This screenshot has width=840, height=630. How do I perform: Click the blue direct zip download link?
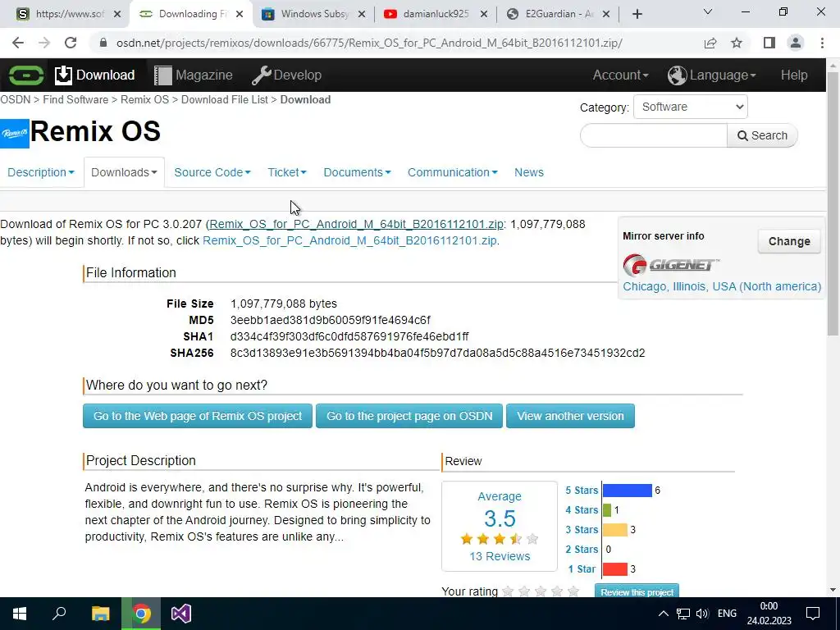[x=349, y=240]
